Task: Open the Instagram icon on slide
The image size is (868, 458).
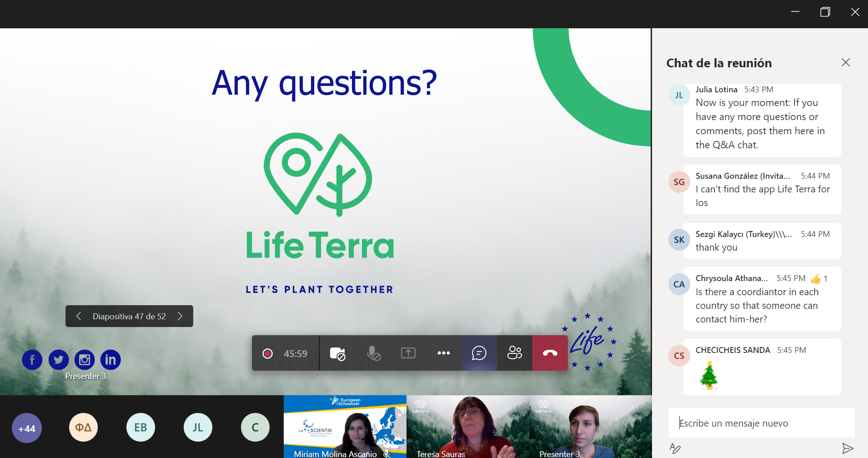Action: tap(85, 360)
